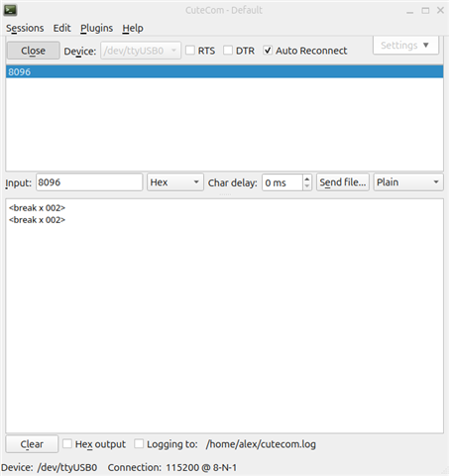Enable Logging to checkbox
449x476 pixels.
click(139, 443)
